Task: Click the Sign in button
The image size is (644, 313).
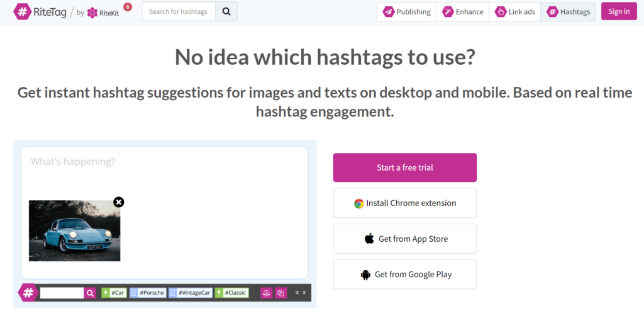Action: (x=619, y=11)
